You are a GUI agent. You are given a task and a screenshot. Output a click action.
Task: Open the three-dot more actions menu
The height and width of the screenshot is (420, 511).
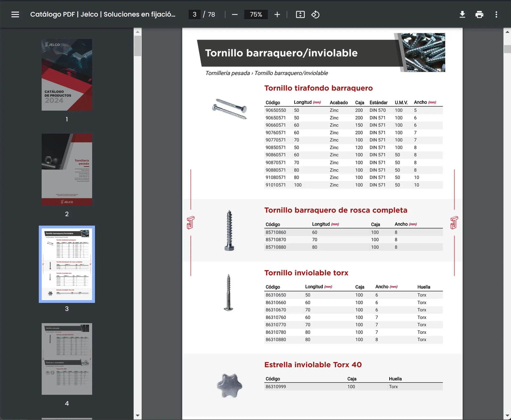click(x=496, y=15)
